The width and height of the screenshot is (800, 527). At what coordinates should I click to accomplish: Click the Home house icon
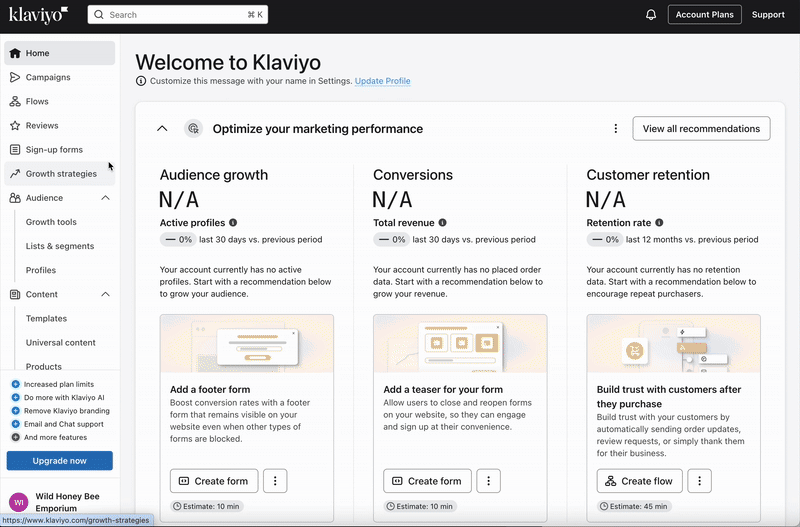[x=15, y=53]
